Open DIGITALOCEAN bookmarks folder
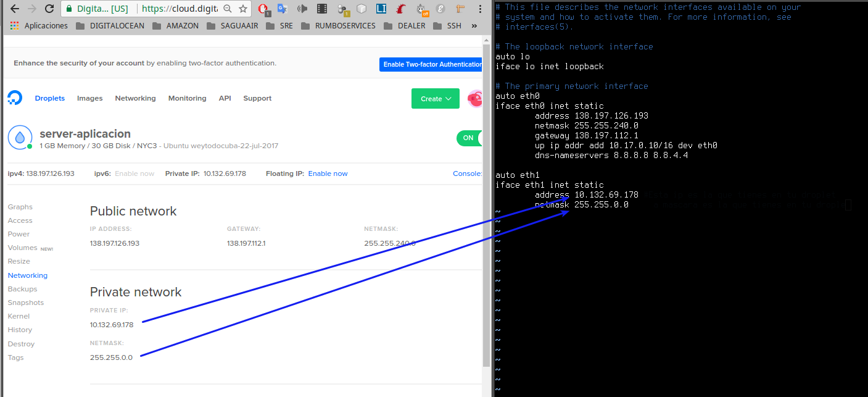Image resolution: width=868 pixels, height=397 pixels. [x=110, y=26]
